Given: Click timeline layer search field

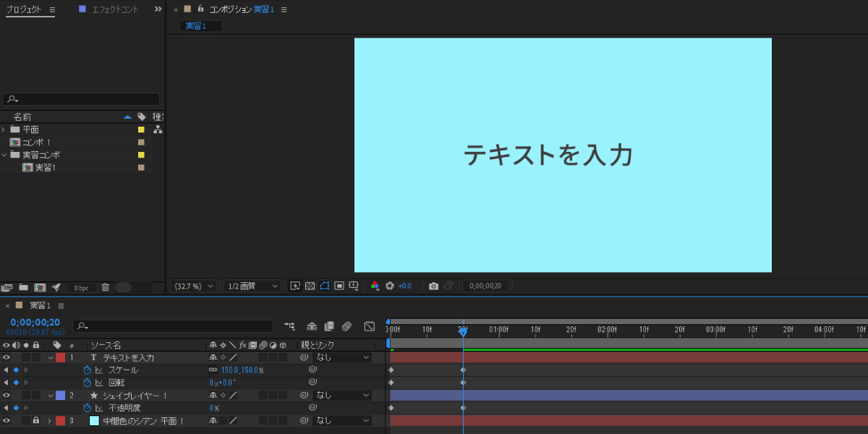Looking at the screenshot, I should pos(173,326).
